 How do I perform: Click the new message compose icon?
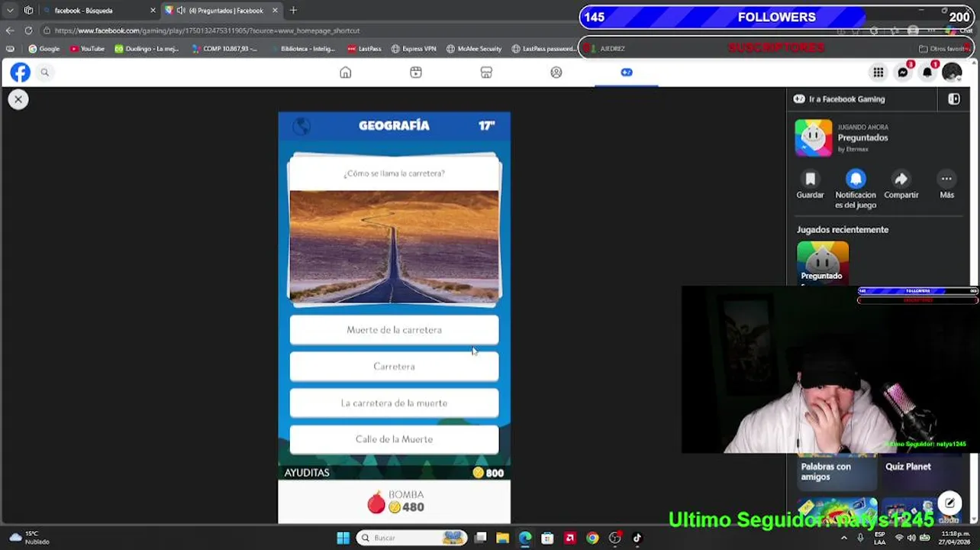click(x=949, y=503)
